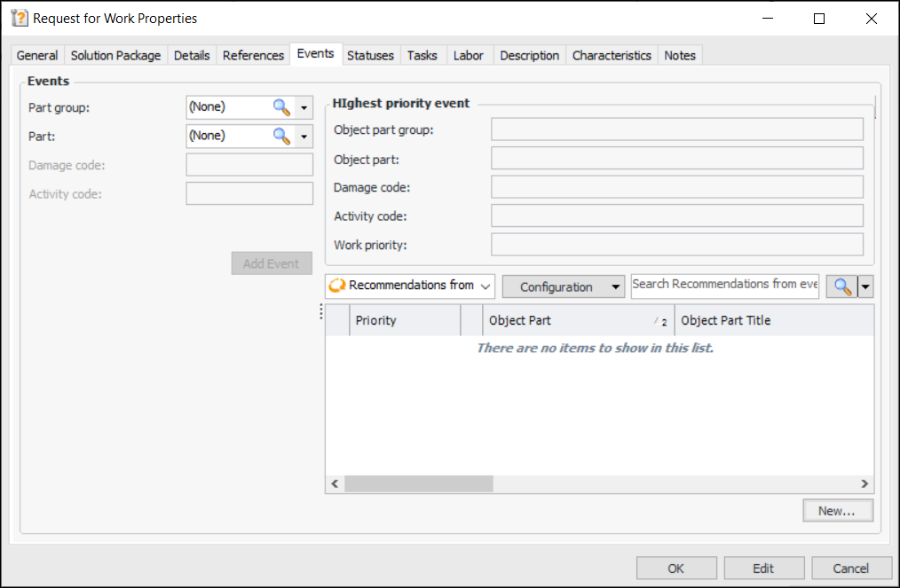This screenshot has width=900, height=588.
Task: Switch to the General tab
Action: pos(37,55)
